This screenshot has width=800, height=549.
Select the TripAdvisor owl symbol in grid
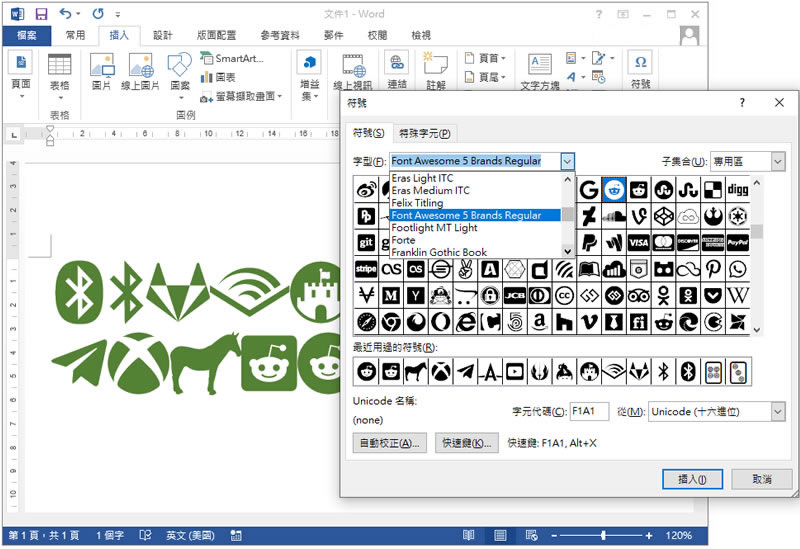[639, 296]
